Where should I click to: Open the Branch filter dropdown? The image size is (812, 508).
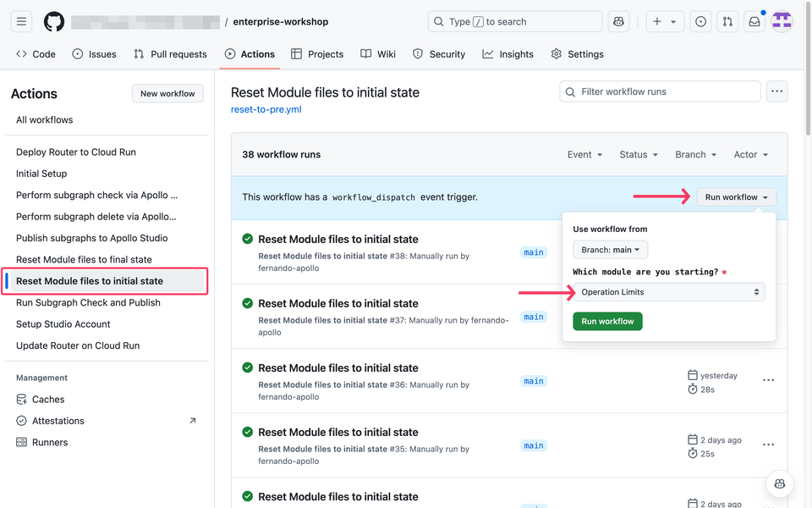pos(695,154)
